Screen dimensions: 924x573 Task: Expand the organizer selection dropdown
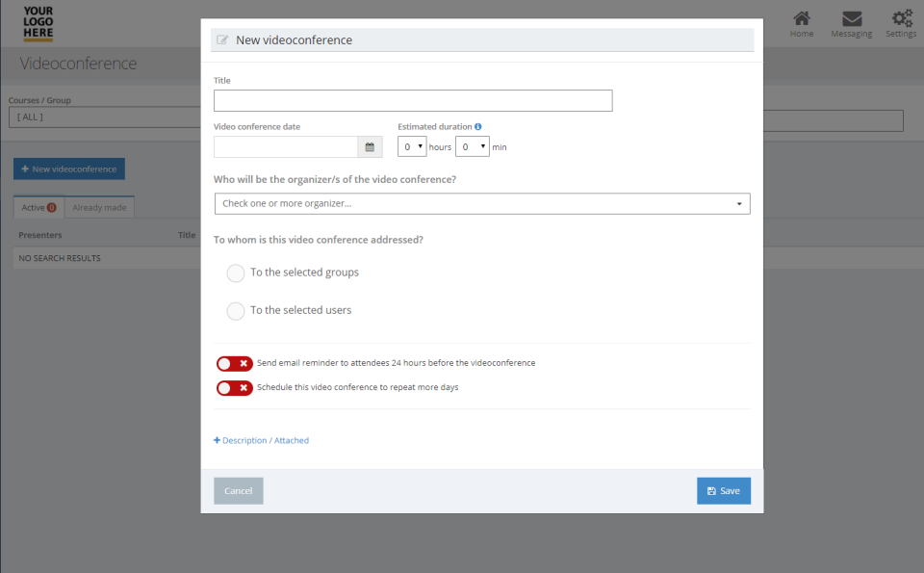[x=481, y=204]
